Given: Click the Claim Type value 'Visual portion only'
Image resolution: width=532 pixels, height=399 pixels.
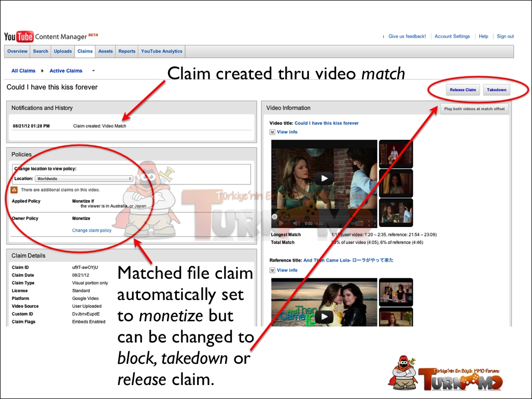Looking at the screenshot, I should click(x=90, y=283).
